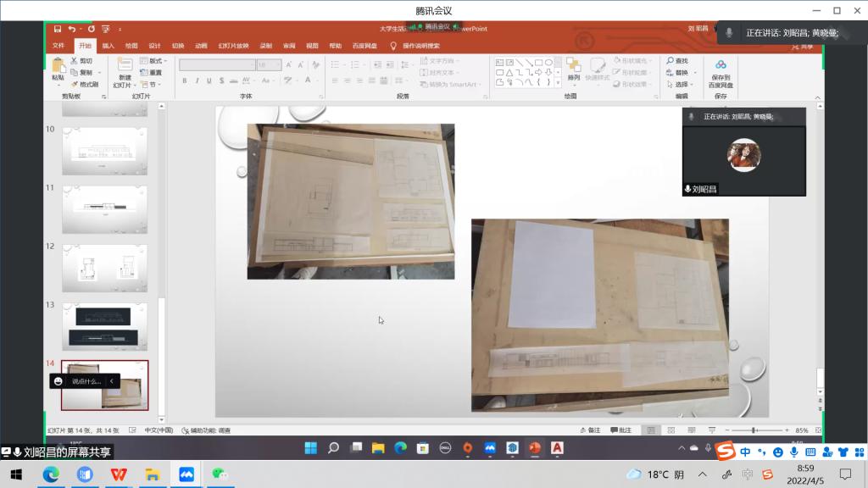Toggle Italic formatting button
The width and height of the screenshot is (868, 488).
coord(197,80)
